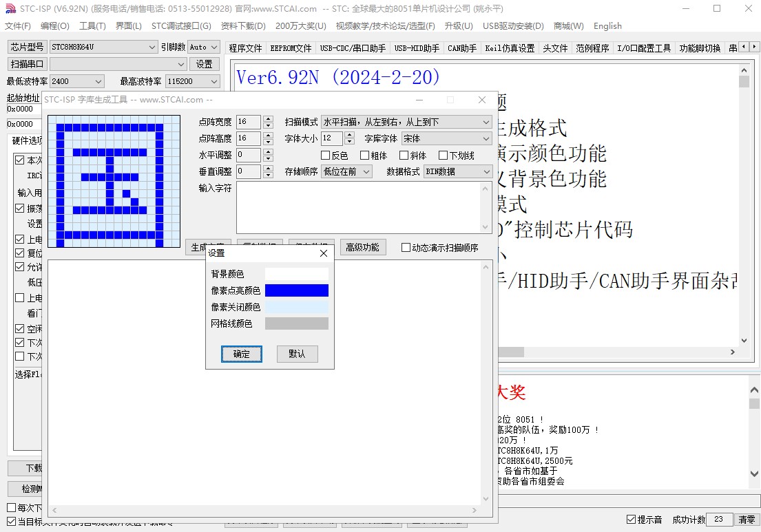Toggle the 每次下 checkbox at bottom left
Screen dimensions: 761x532
coord(12,508)
